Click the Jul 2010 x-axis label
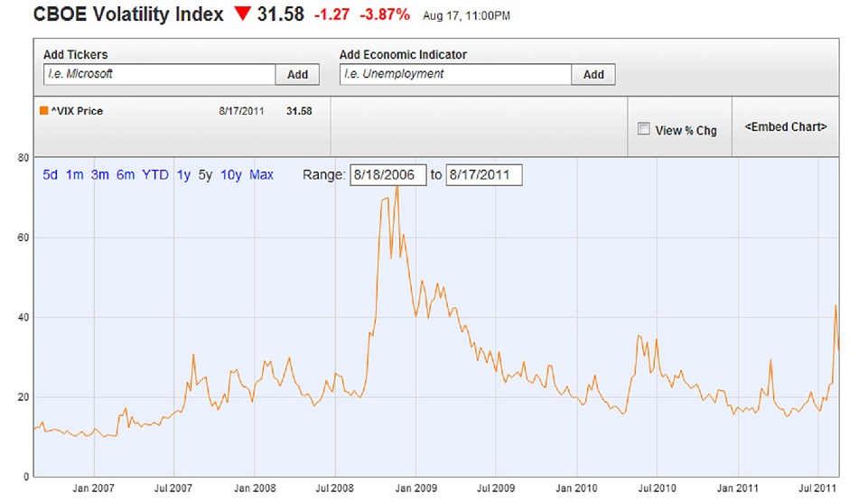This screenshot has width=868, height=502. tap(657, 488)
